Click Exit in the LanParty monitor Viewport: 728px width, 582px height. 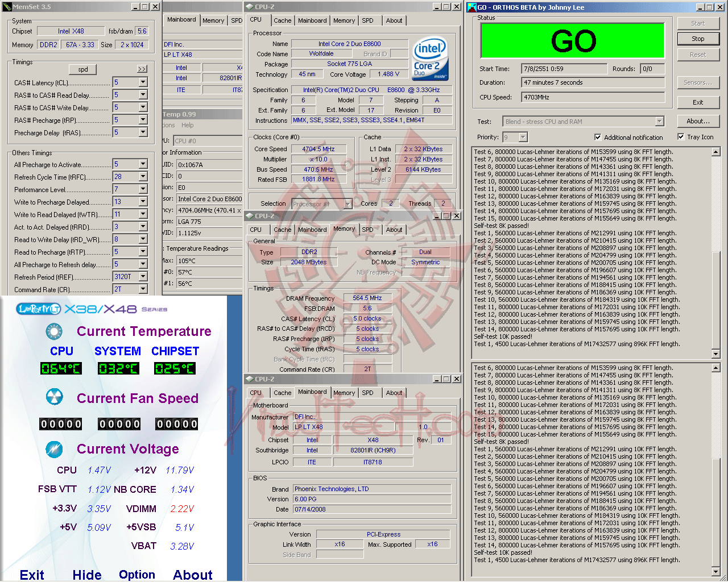32,575
